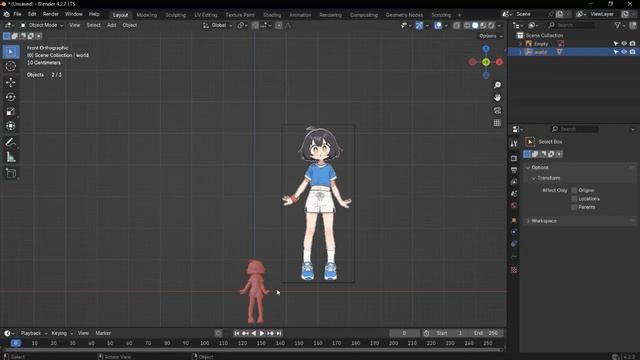The width and height of the screenshot is (640, 360).
Task: Open the Object properties tab icon
Action: [514, 220]
